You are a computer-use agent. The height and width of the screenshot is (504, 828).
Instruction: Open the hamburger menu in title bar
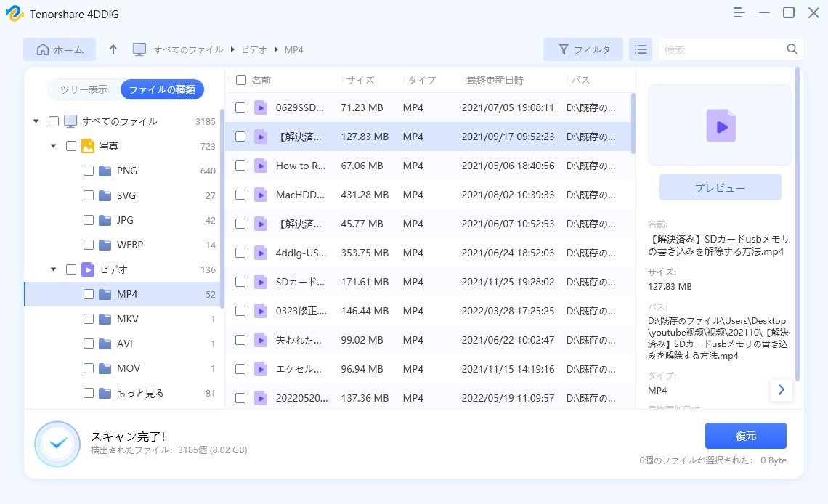coord(739,13)
